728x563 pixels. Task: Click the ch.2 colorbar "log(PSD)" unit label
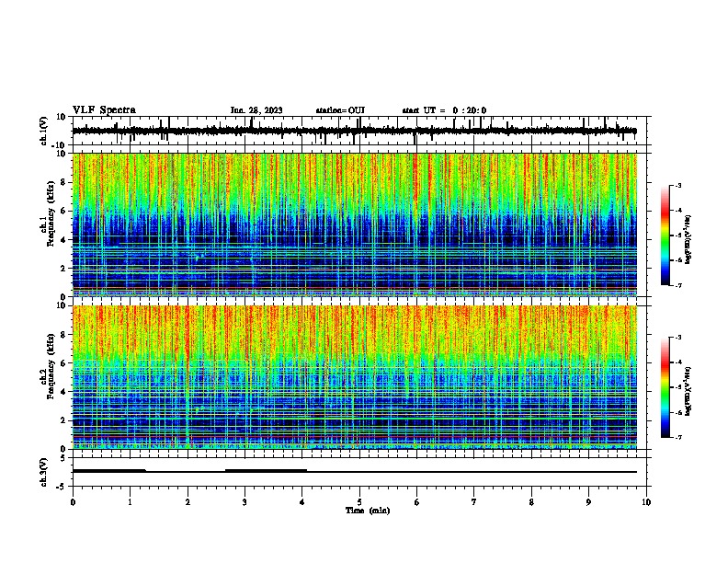[688, 391]
